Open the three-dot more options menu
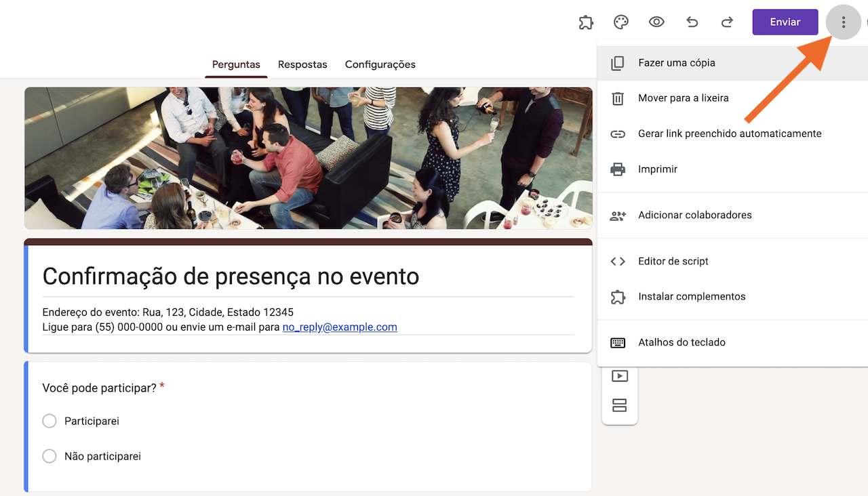 (843, 22)
